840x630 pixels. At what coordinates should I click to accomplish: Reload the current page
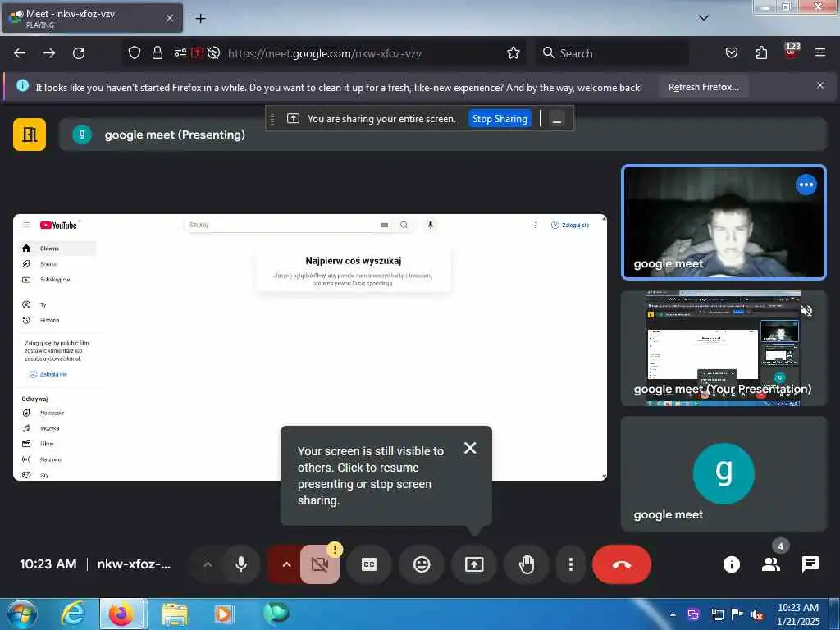79,53
